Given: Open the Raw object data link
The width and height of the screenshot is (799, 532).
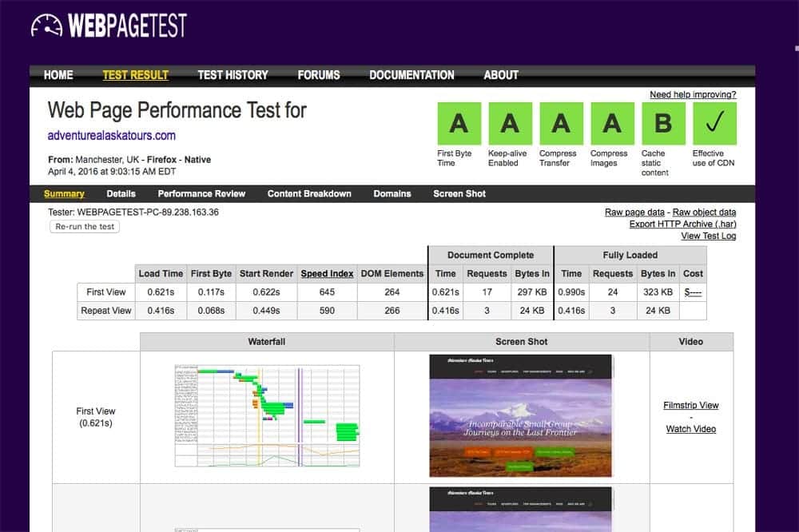Looking at the screenshot, I should [x=704, y=212].
